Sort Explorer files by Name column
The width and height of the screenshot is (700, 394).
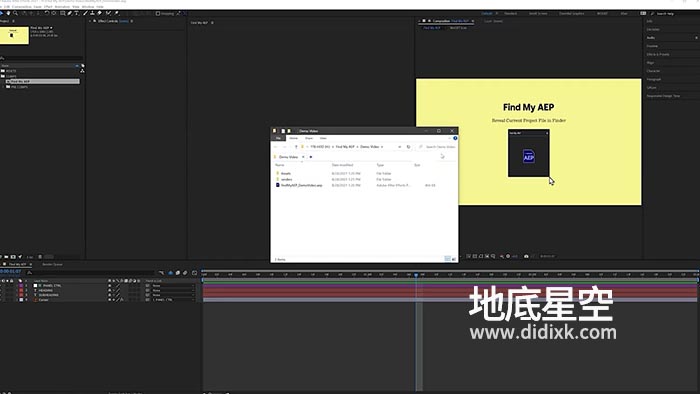pyautogui.click(x=280, y=165)
